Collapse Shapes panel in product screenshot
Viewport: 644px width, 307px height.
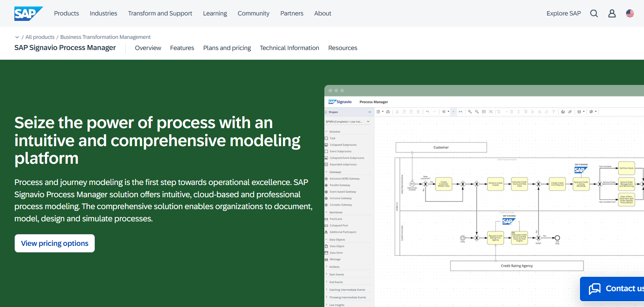coord(369,112)
